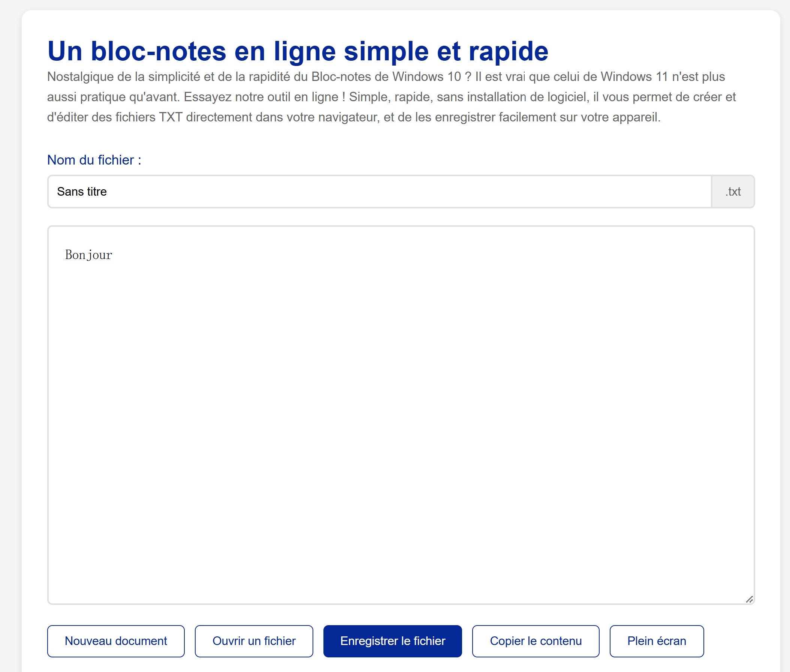Switch to Plein écran mode
790x672 pixels.
(657, 641)
